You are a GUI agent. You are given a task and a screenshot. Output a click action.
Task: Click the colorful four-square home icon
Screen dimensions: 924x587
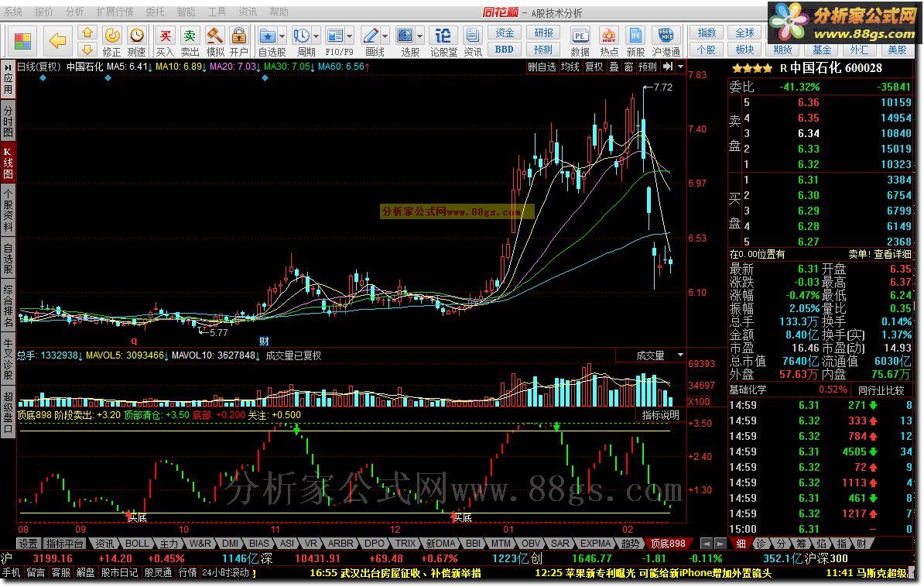point(22,41)
